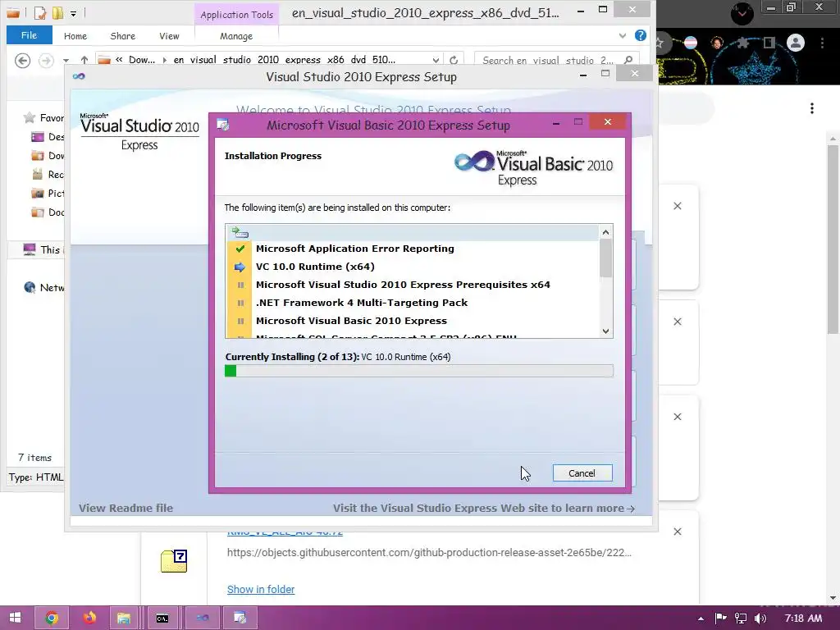The image size is (840, 630).
Task: Open Firefox from taskbar
Action: pos(89,619)
